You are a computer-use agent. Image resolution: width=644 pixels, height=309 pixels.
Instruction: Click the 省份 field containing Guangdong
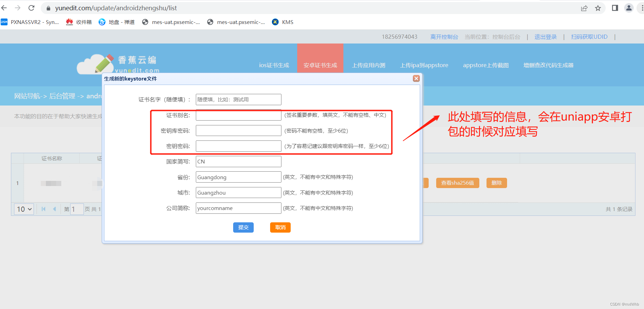point(238,177)
